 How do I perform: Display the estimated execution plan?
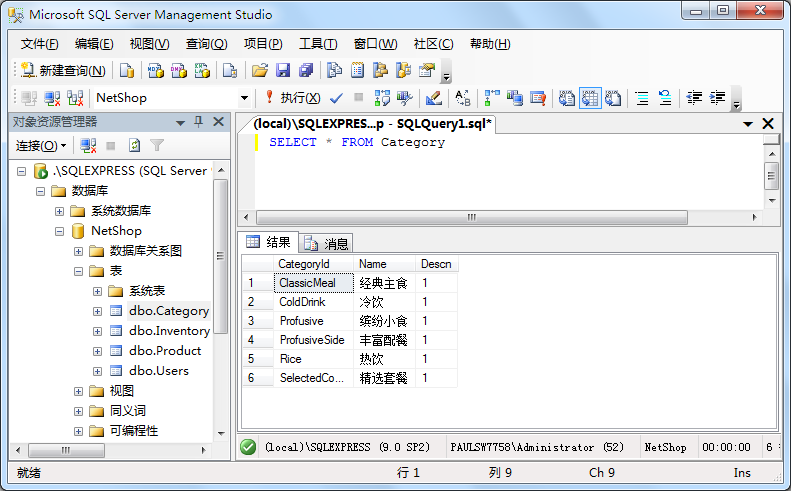[x=382, y=98]
